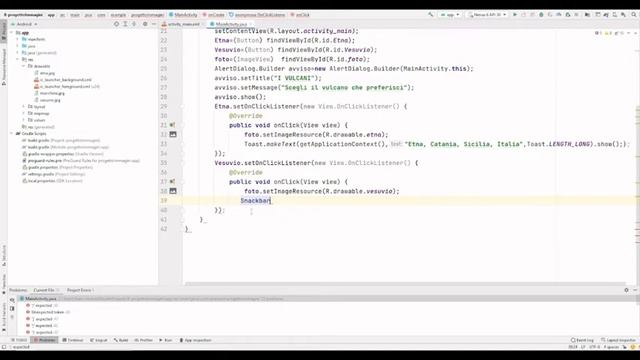Select the etna.jpg drawable file

click(x=44, y=73)
